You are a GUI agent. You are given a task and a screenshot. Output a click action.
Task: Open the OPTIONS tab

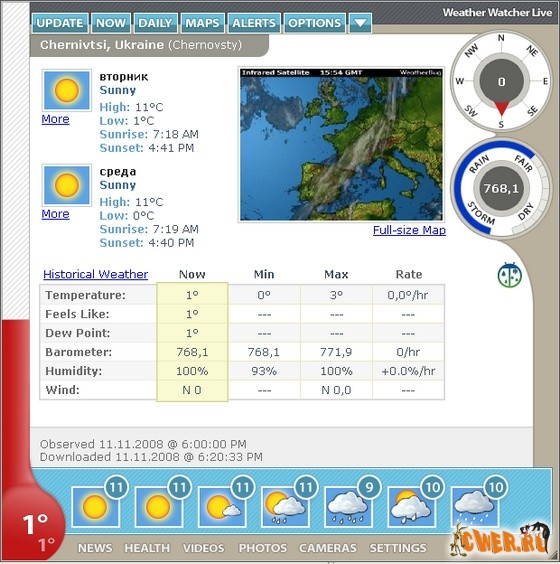click(x=315, y=23)
